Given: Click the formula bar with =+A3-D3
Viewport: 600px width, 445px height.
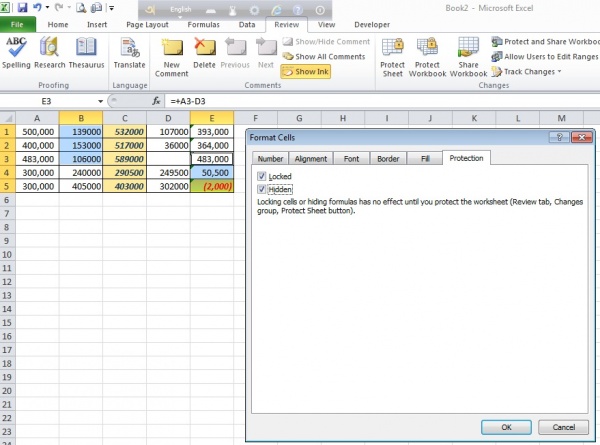Looking at the screenshot, I should pyautogui.click(x=383, y=101).
